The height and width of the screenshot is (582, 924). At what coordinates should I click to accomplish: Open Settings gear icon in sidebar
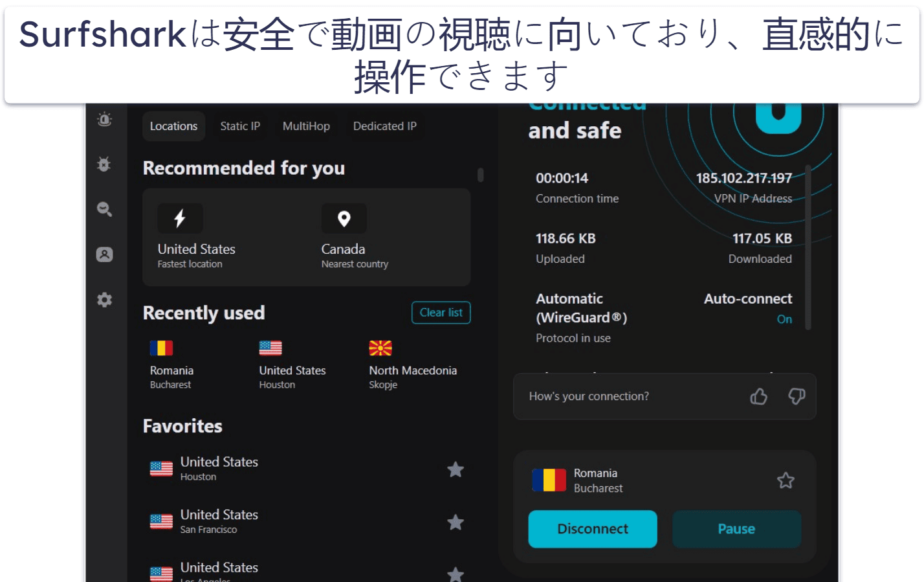coord(104,300)
